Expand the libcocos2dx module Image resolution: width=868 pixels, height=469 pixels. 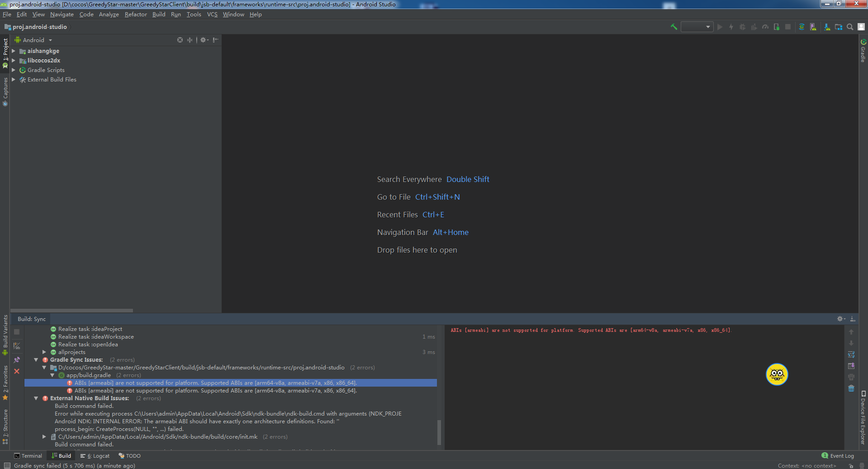pos(14,60)
